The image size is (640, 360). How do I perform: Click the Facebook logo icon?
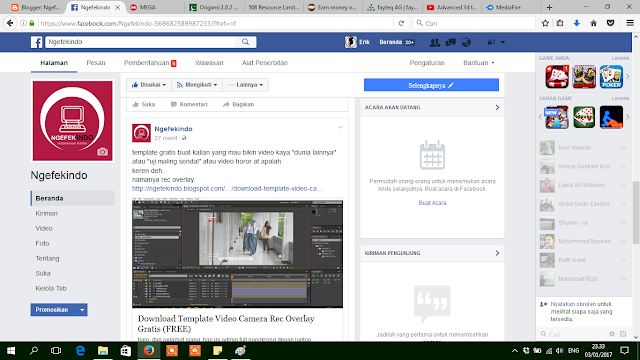coord(36,42)
